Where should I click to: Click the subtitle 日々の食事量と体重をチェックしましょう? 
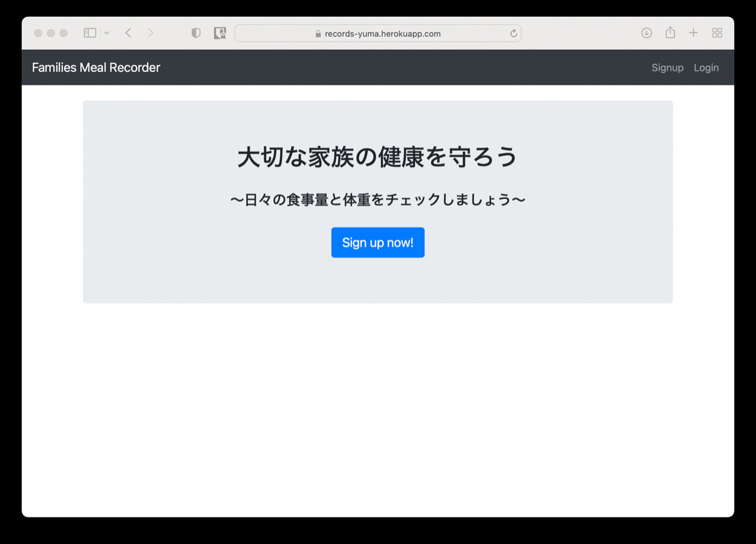tap(377, 200)
